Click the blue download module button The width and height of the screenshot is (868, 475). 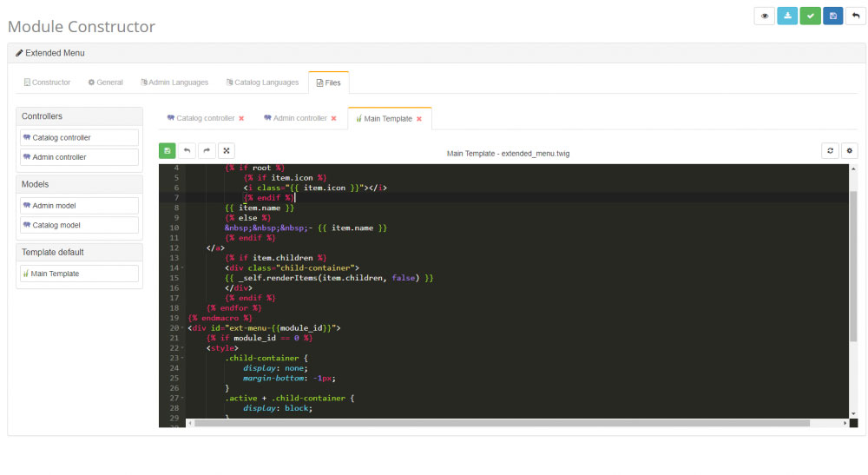[x=787, y=16]
